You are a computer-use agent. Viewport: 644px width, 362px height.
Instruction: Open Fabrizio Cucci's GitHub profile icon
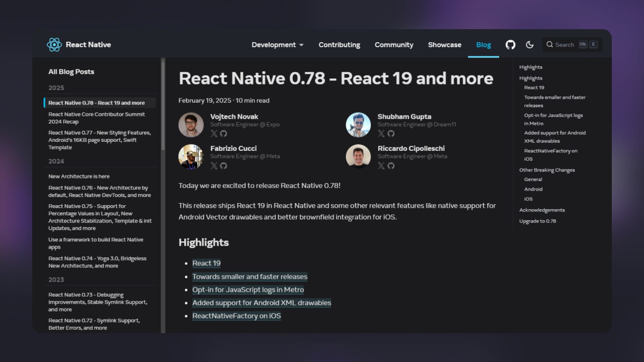(x=223, y=165)
